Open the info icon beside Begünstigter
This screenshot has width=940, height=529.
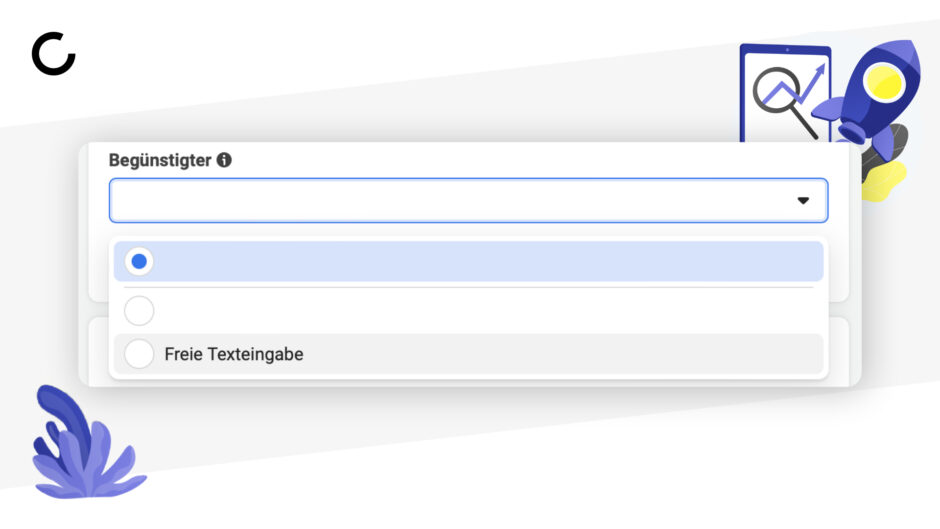point(224,160)
